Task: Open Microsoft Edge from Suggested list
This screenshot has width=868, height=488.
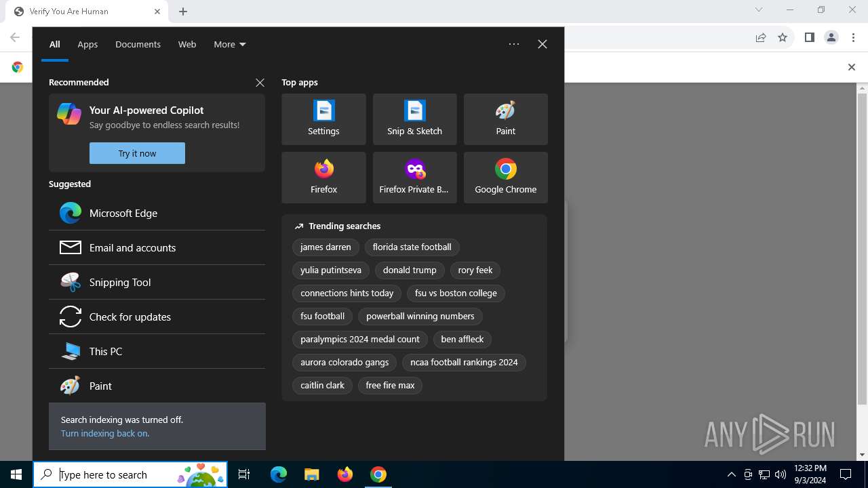Action: coord(157,213)
